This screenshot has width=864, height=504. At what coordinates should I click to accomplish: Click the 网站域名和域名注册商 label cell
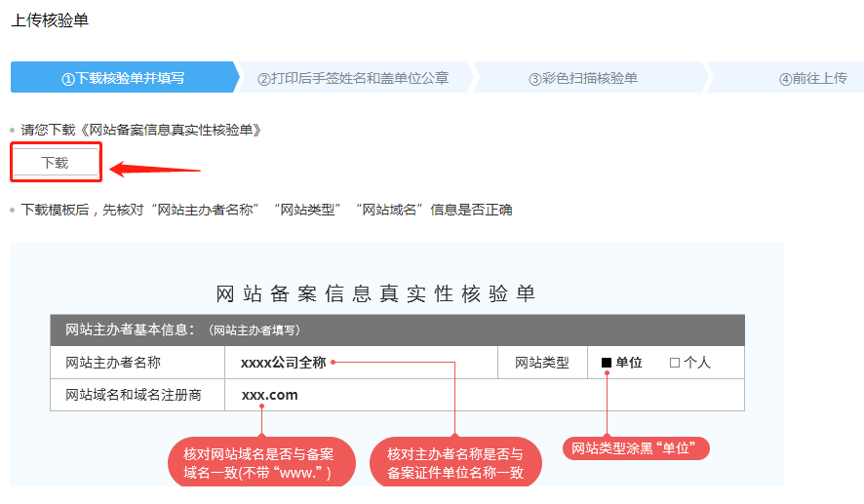click(134, 395)
